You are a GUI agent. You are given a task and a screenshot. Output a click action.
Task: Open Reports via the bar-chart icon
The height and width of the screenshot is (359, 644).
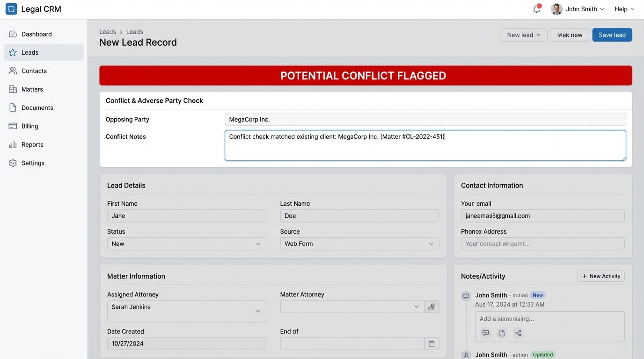13,144
